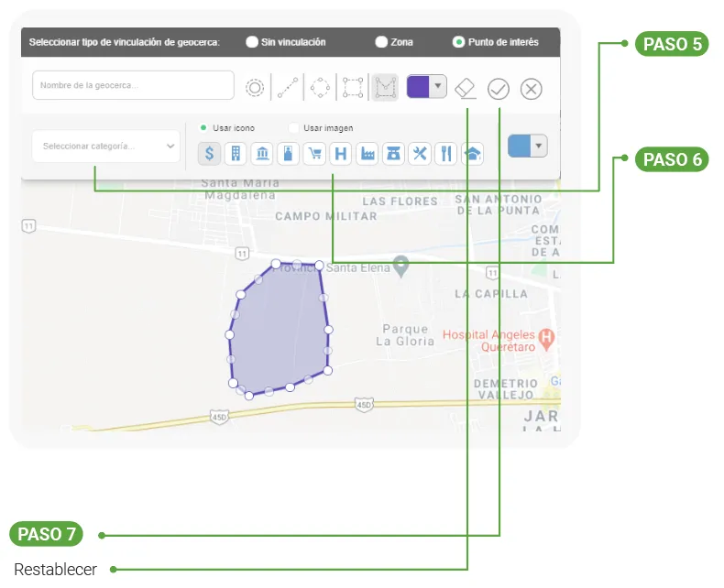
Task: Click the LA CAPILLA map label
Action: point(491,294)
